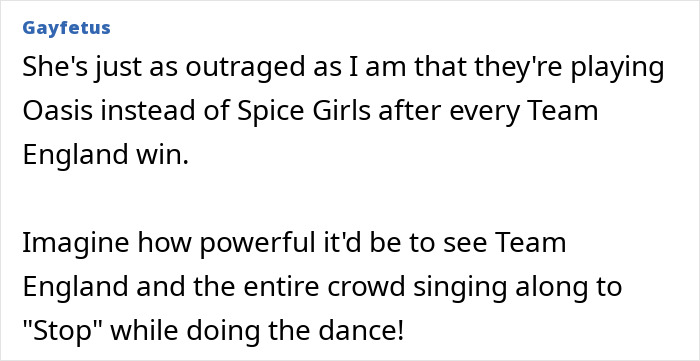Click the word "Imagine" starting second paragraph
This screenshot has width=700, height=361.
click(76, 244)
